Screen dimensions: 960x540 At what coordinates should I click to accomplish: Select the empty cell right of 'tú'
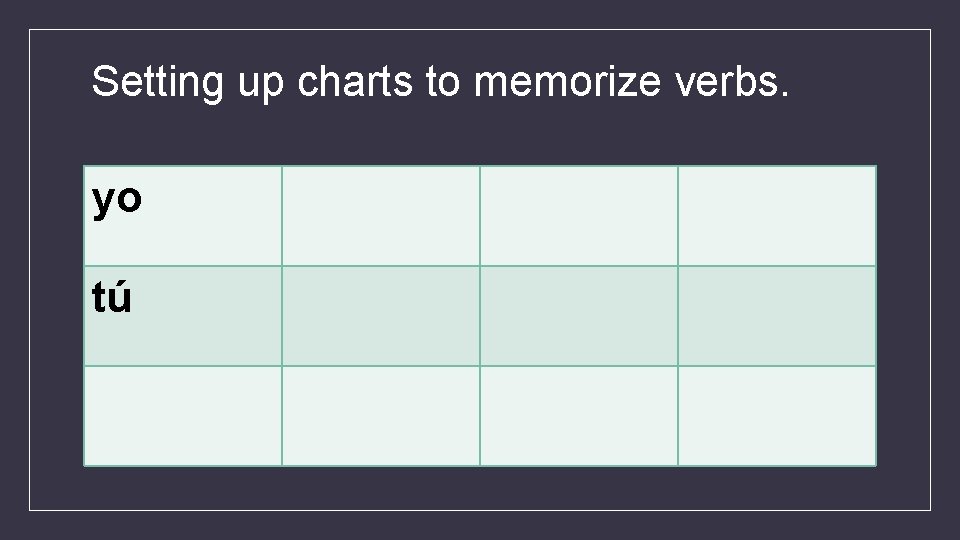(x=381, y=316)
